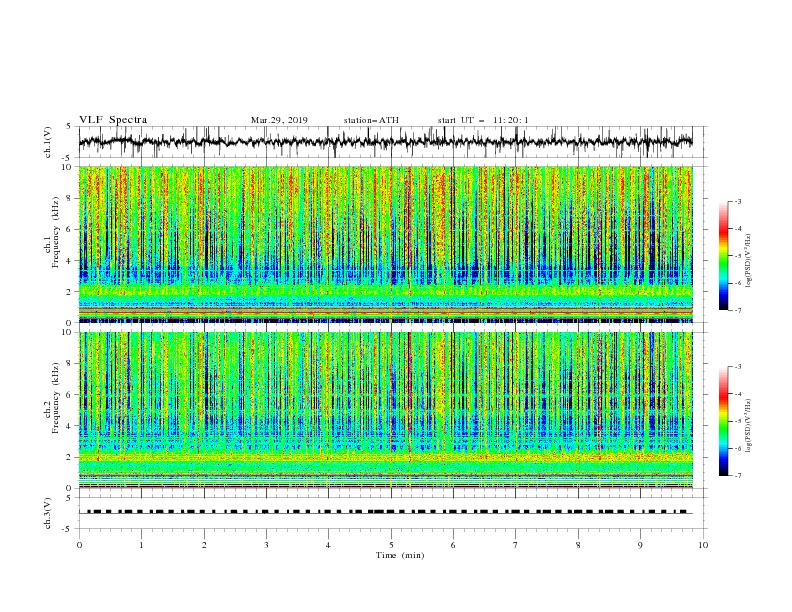
Task: Click inside the ch.2 spectrogram panel
Action: [386, 410]
